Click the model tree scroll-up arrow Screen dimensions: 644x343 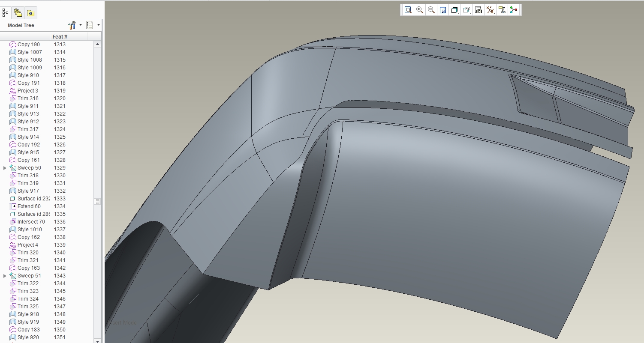[97, 44]
